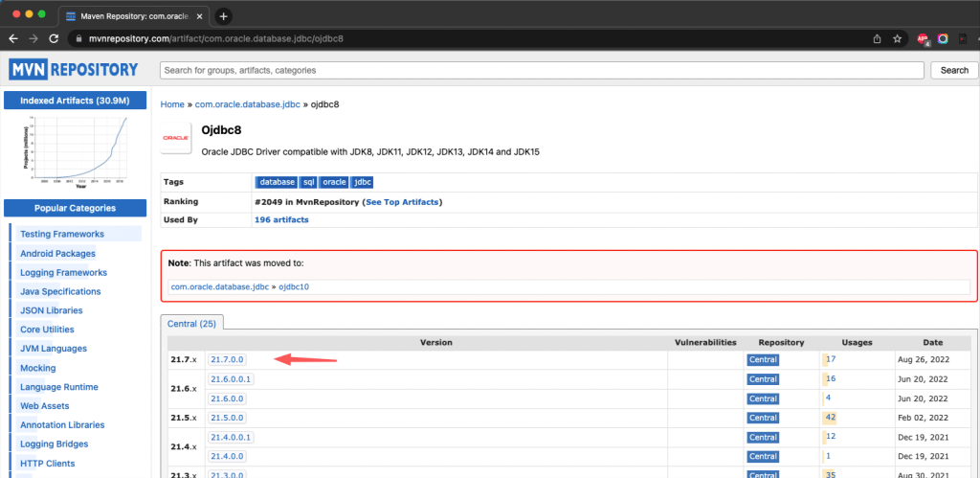This screenshot has height=478, width=980.
Task: Open the 196 artifacts link
Action: [281, 219]
